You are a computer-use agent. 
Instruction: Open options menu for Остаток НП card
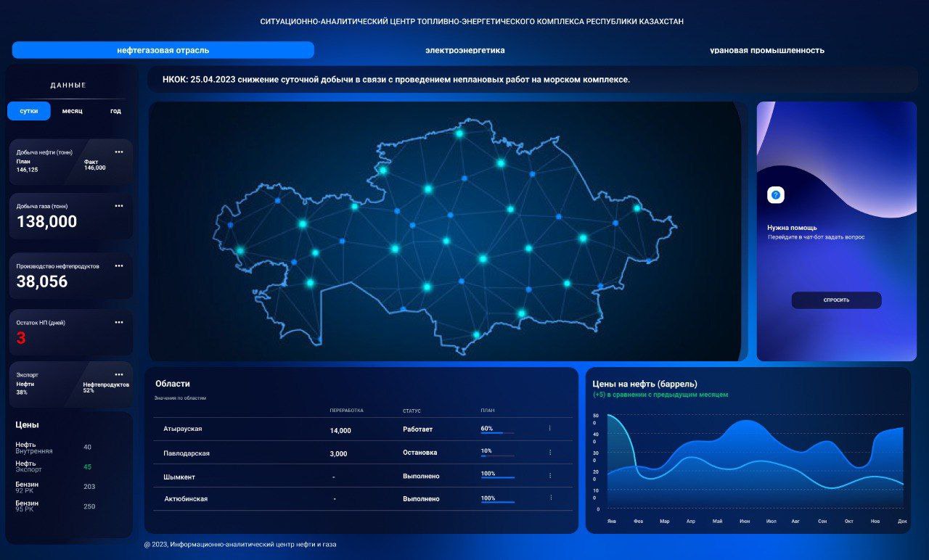(x=119, y=322)
